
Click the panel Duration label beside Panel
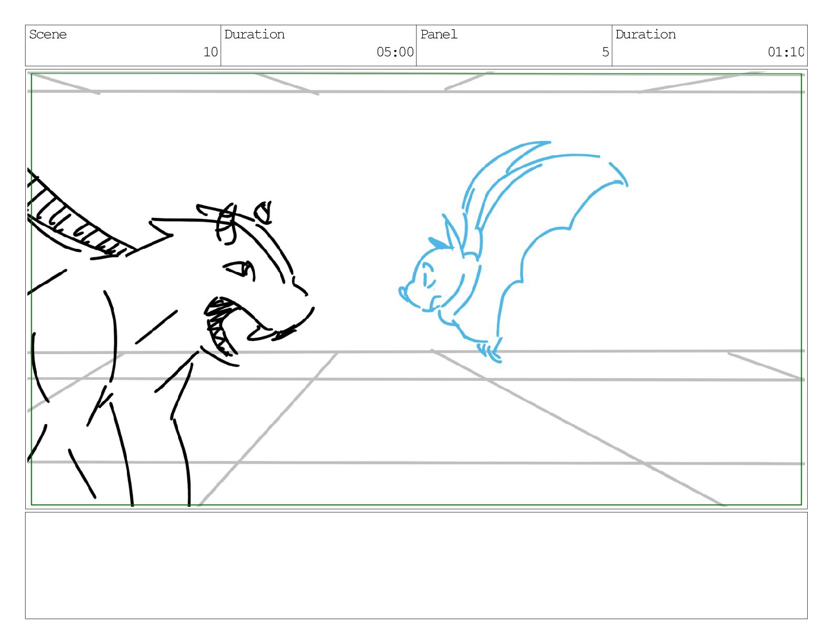tap(646, 35)
